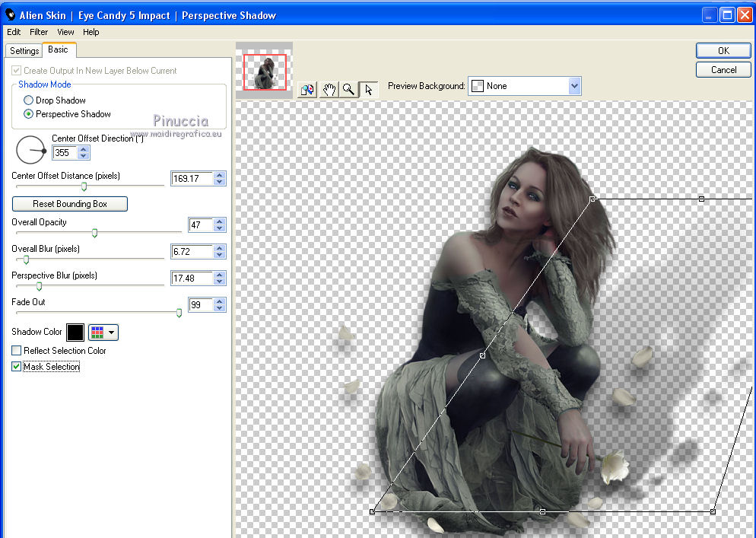Uncheck the Mask Selection checkbox

17,367
